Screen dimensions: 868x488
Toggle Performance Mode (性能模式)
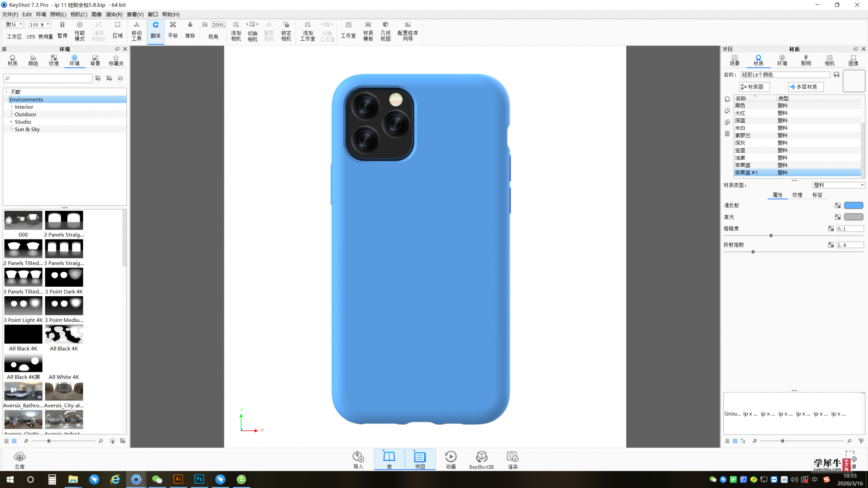(79, 30)
